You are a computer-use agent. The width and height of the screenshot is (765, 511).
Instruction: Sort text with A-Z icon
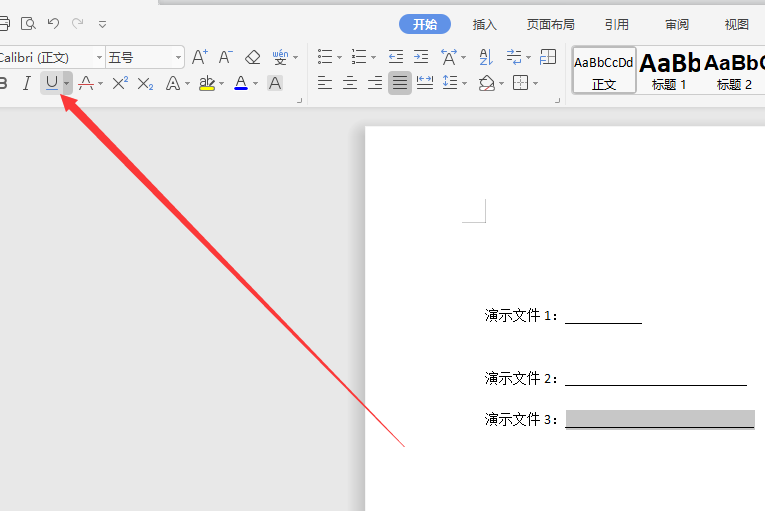486,57
